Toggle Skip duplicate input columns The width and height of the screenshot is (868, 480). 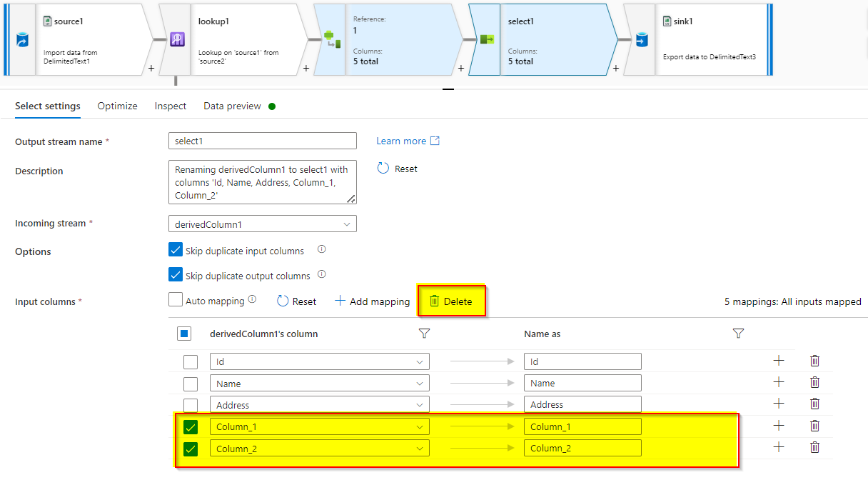[176, 250]
